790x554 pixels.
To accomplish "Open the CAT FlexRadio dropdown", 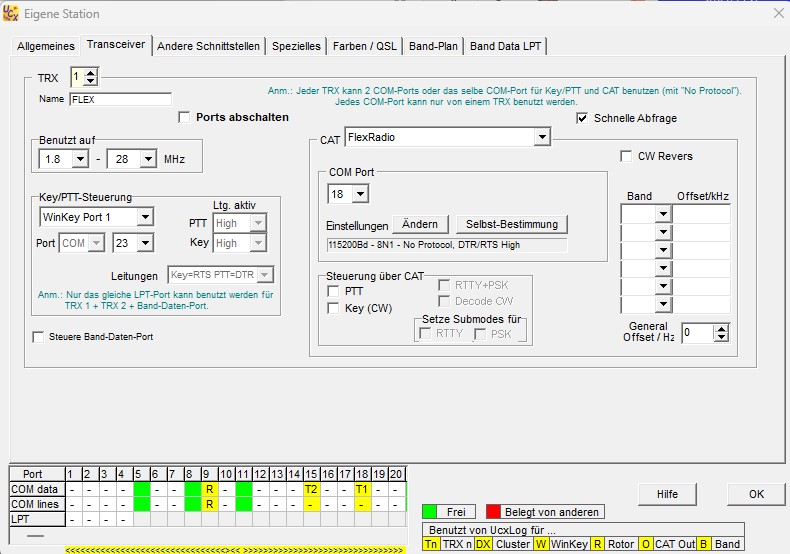I will [x=542, y=137].
